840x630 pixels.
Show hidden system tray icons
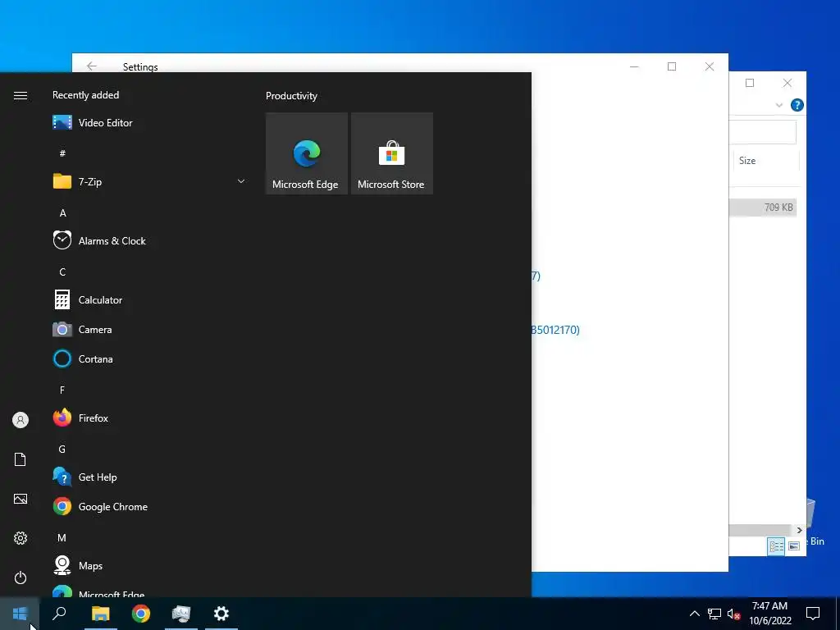click(694, 614)
